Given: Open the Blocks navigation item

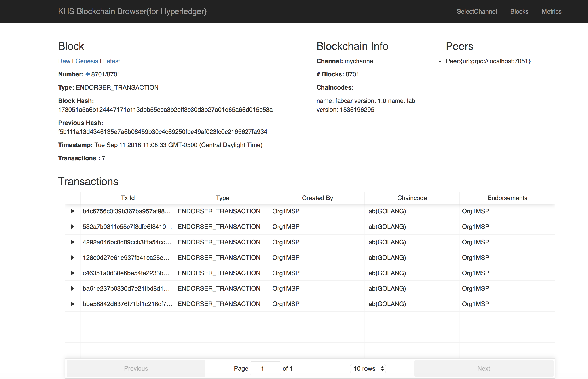Looking at the screenshot, I should point(519,11).
